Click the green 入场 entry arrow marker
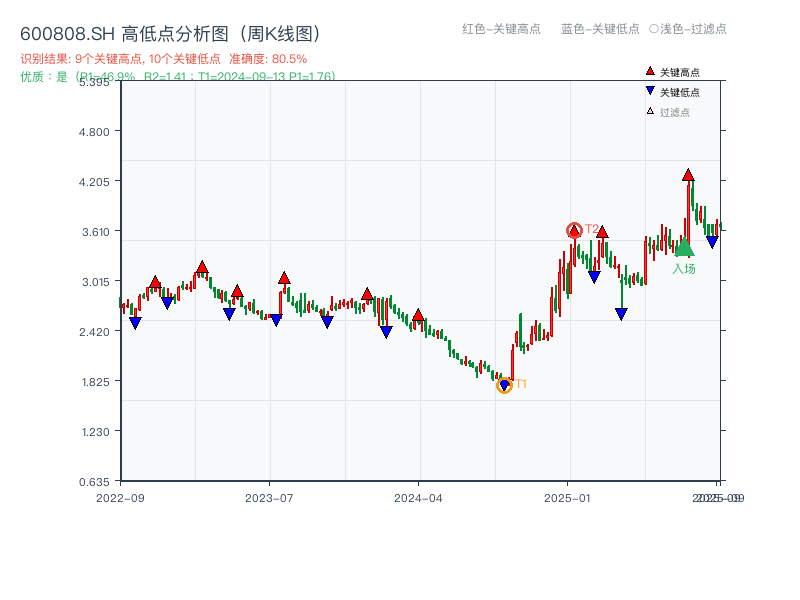 [685, 249]
